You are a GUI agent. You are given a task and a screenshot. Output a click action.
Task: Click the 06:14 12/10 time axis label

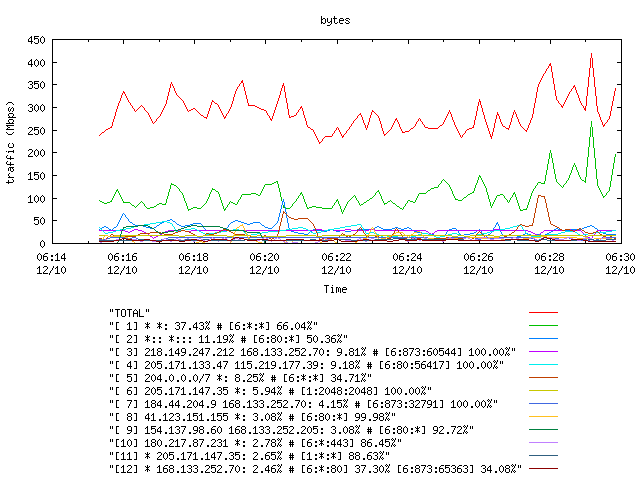51,264
